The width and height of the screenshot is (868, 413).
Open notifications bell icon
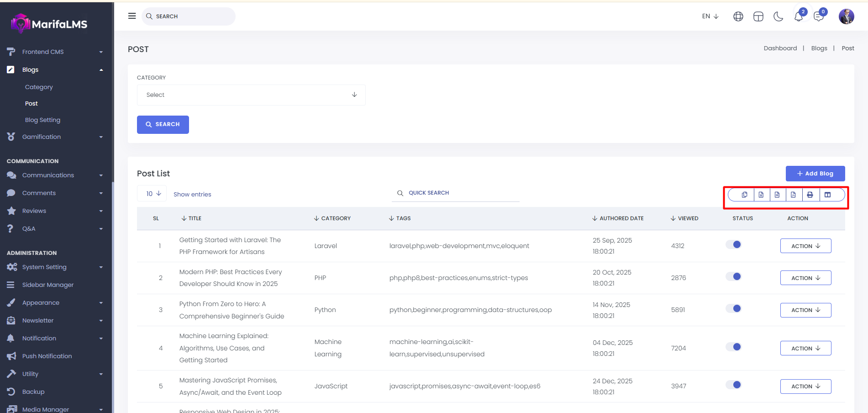point(798,17)
